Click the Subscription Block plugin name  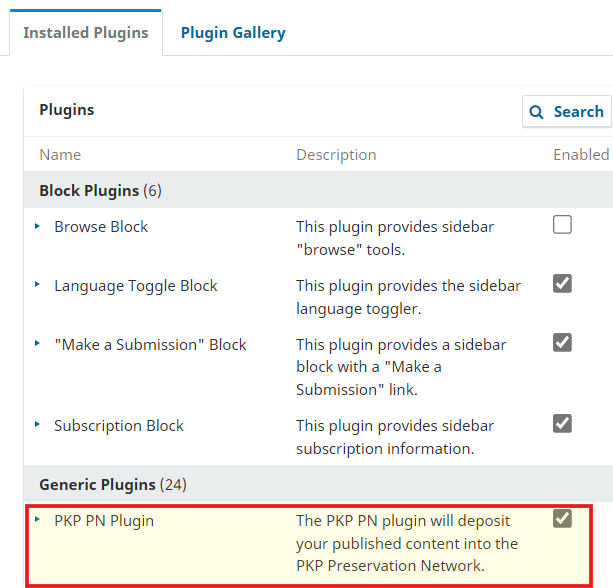tap(119, 426)
